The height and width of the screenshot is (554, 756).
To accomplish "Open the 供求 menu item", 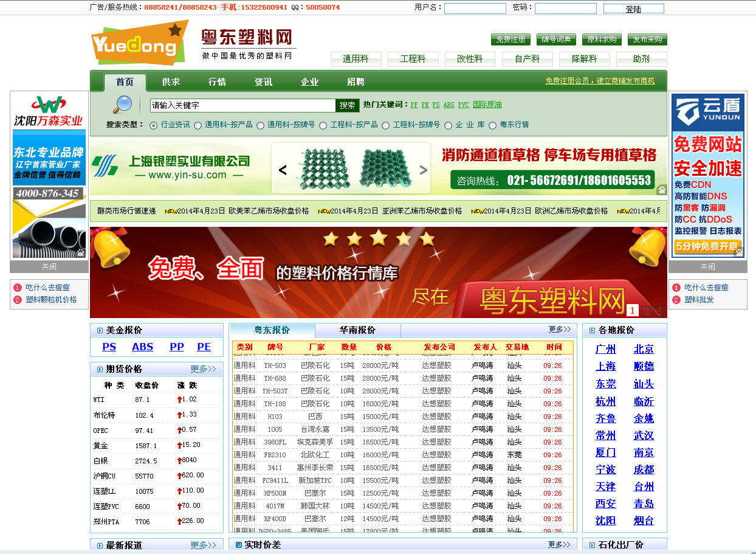I will (171, 81).
